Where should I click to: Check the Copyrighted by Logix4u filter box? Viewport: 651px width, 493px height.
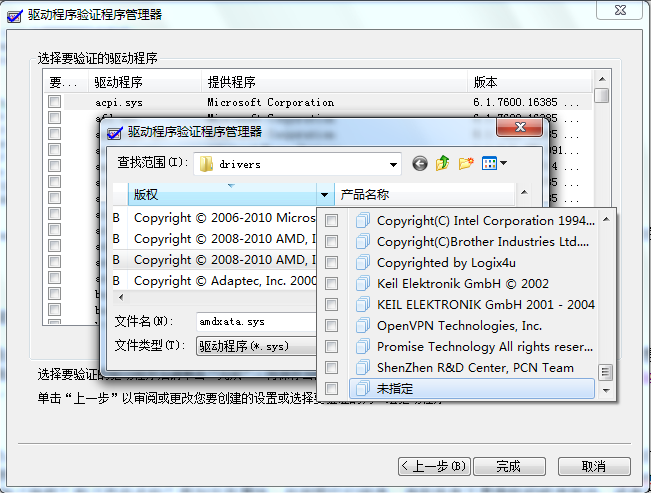click(x=331, y=262)
